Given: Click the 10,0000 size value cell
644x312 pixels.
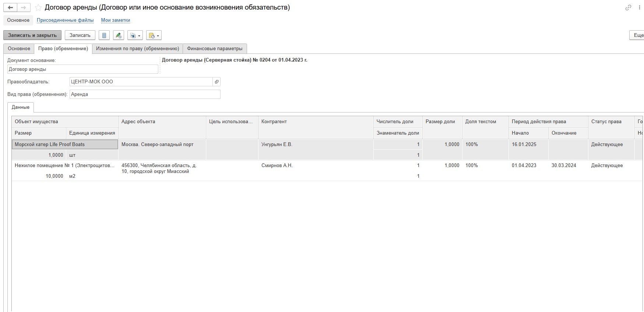Looking at the screenshot, I should pyautogui.click(x=39, y=176).
